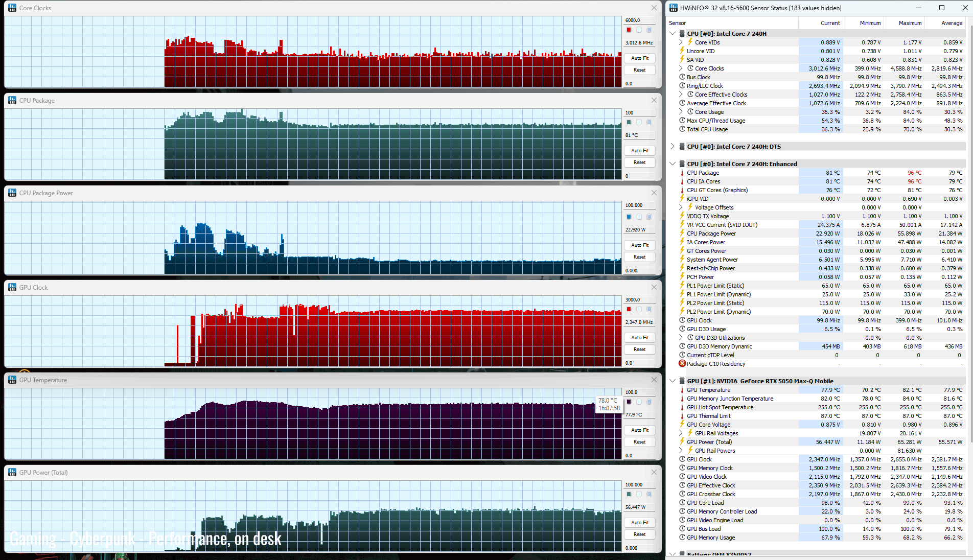The image size is (973, 560).
Task: Expand the Core VIDs row
Action: coord(681,42)
